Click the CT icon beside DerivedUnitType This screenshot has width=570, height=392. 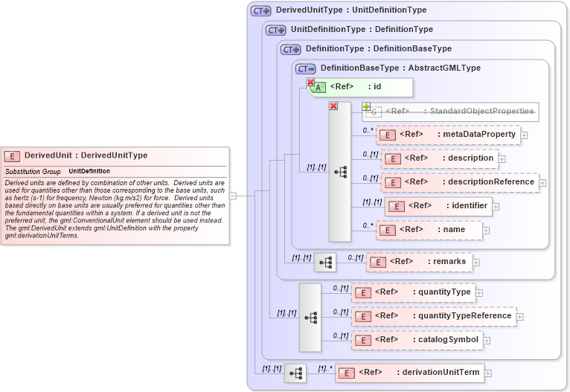point(260,11)
